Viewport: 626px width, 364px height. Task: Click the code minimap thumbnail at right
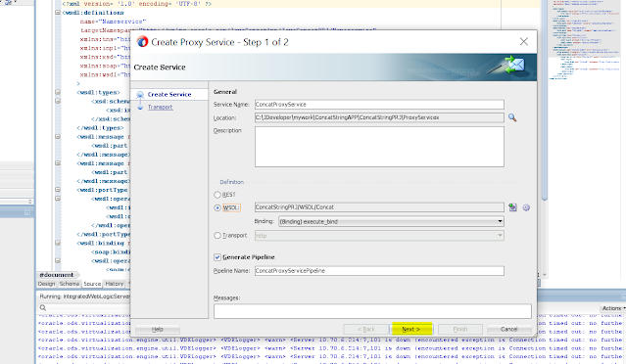pyautogui.click(x=586, y=40)
